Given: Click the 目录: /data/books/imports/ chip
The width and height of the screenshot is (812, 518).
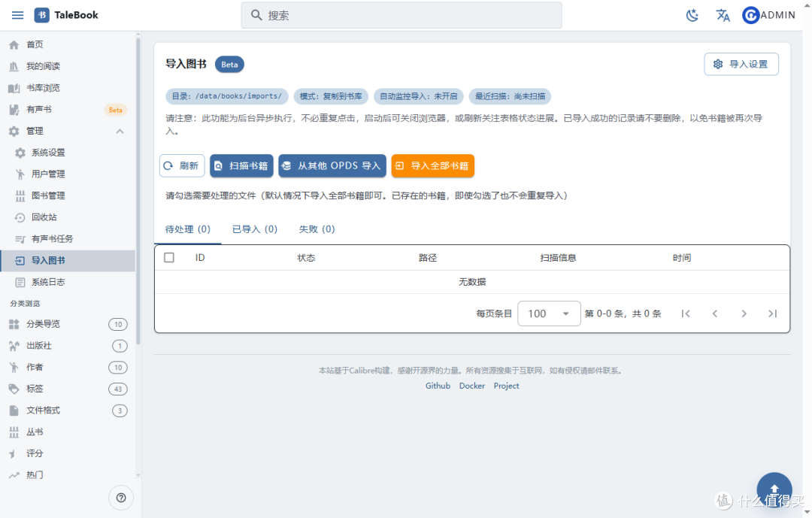Looking at the screenshot, I should (x=227, y=96).
